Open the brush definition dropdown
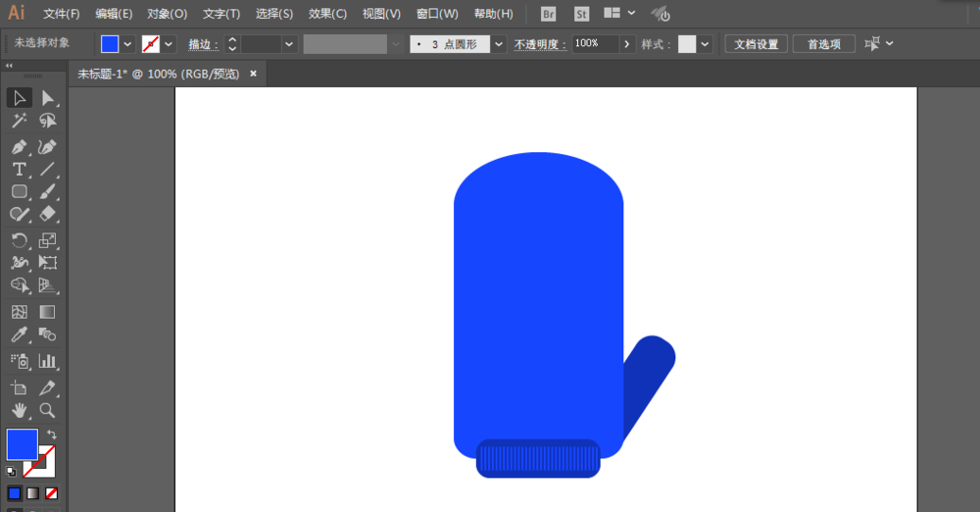Screen dimensions: 980x512 pos(498,44)
